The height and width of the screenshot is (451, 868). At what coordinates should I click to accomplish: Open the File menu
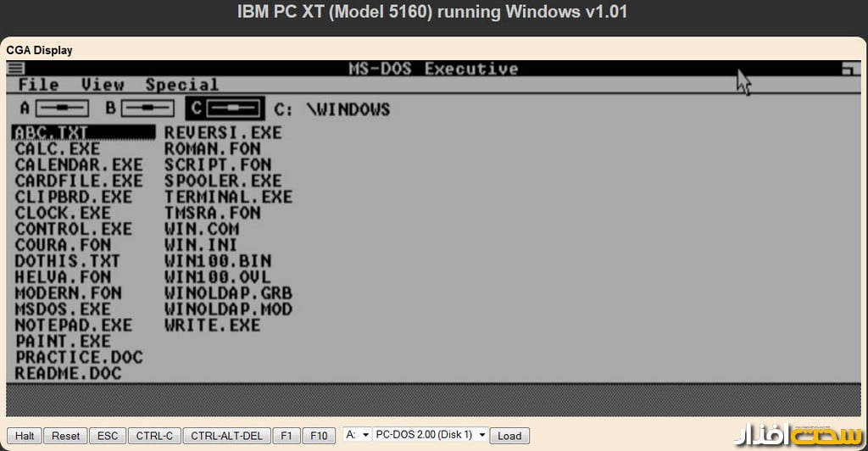[38, 85]
